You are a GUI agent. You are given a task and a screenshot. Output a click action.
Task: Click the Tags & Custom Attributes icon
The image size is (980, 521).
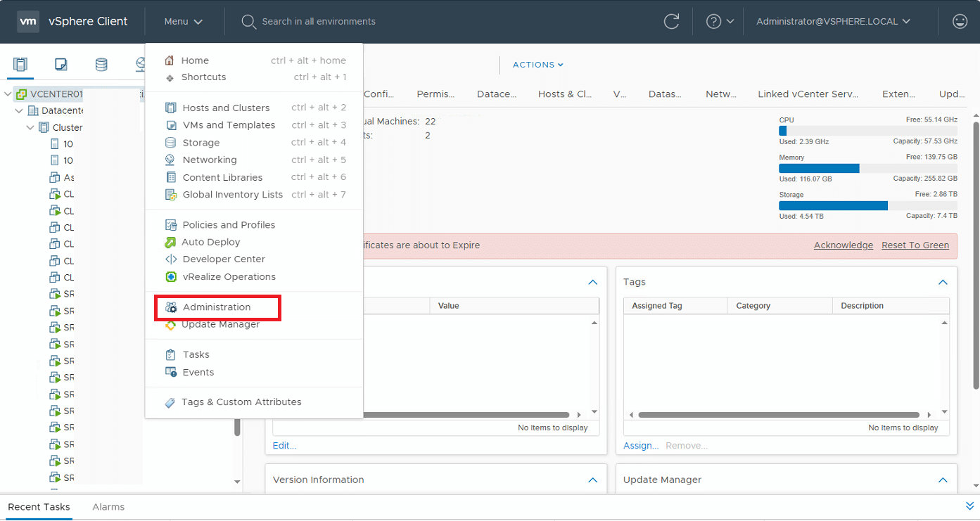(170, 403)
